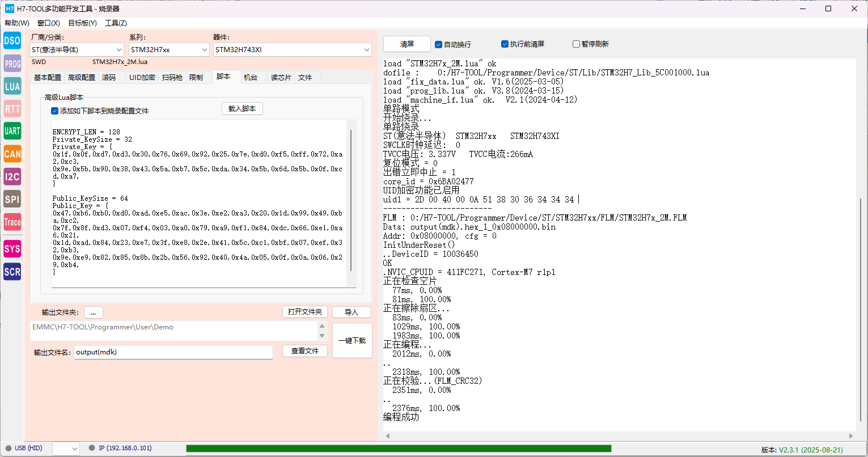Screen dimensions: 868x457
Task: Select the CAN bus sidebar icon
Action: pos(12,154)
